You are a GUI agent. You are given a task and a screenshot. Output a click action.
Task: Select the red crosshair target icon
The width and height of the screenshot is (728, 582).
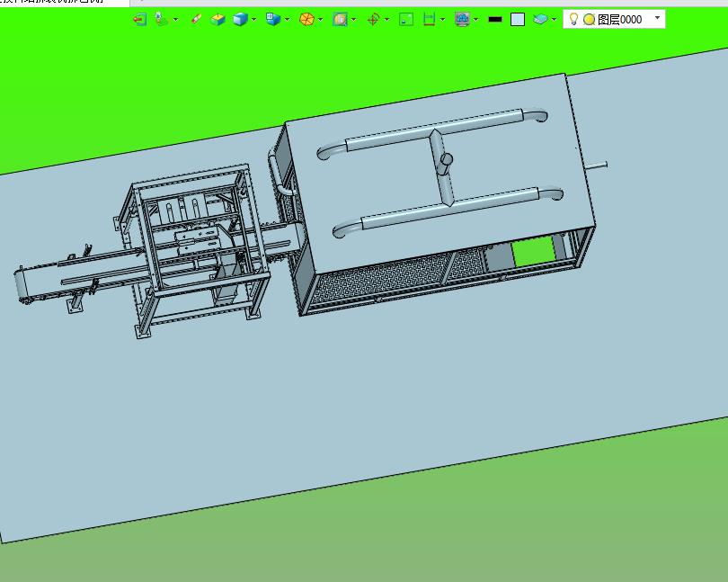pyautogui.click(x=373, y=19)
